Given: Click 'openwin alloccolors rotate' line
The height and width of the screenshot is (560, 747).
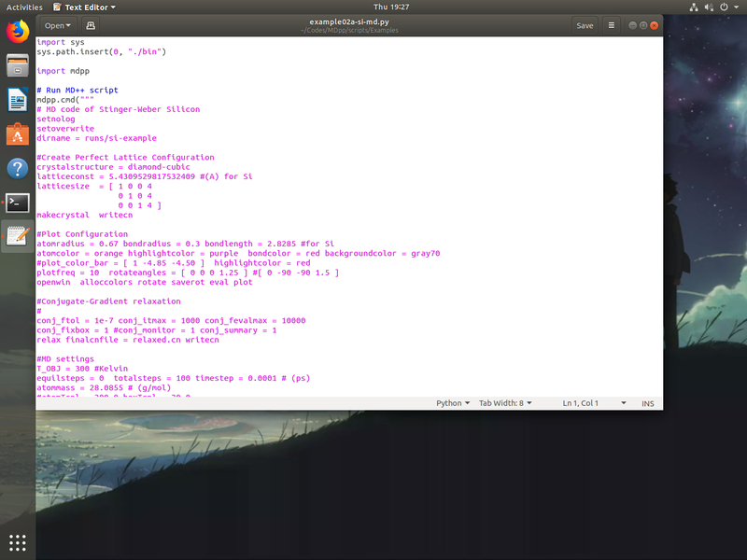Looking at the screenshot, I should pos(145,282).
